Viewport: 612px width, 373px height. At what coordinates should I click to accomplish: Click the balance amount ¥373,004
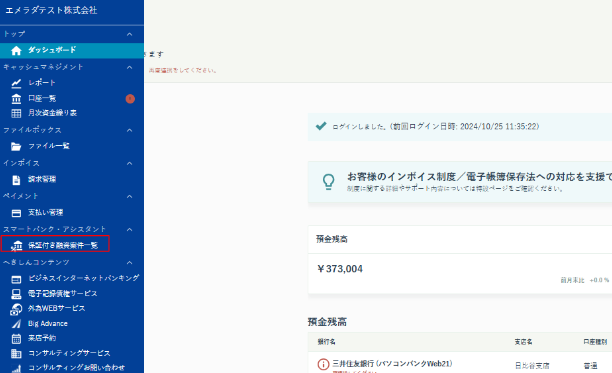coord(340,269)
